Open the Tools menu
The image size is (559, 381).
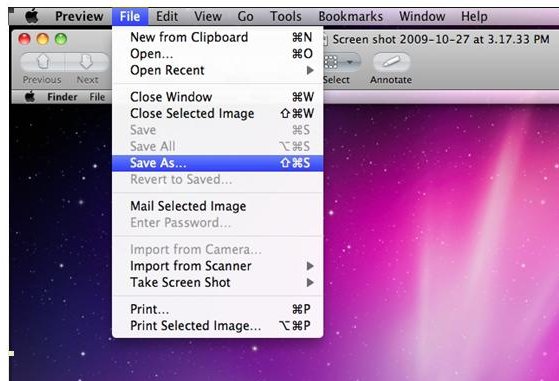pyautogui.click(x=286, y=16)
